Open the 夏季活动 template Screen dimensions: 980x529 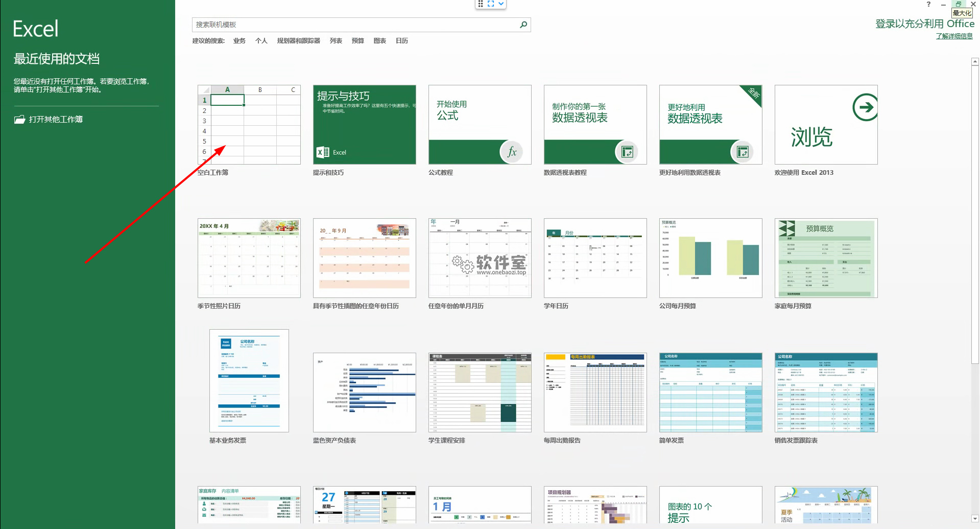pos(826,505)
